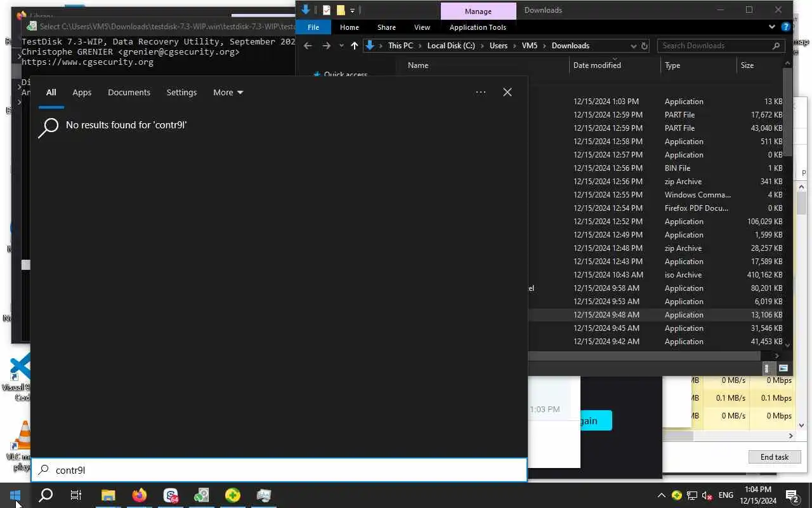Open the muted volume tray icon
The height and width of the screenshot is (508, 812).
coord(707,495)
